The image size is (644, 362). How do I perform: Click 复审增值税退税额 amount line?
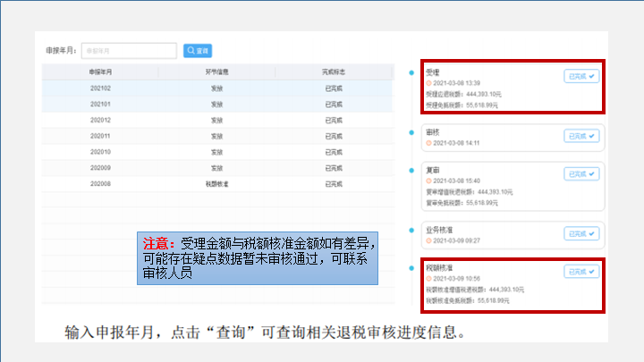click(x=469, y=192)
